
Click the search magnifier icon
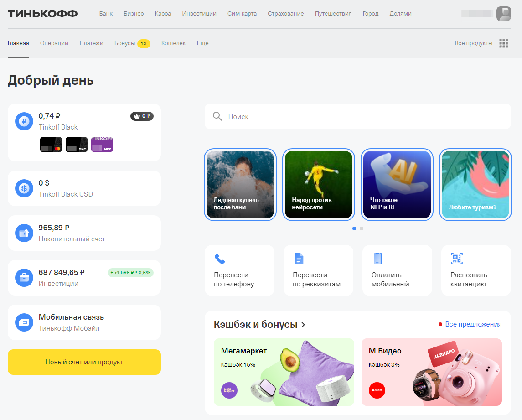[217, 116]
